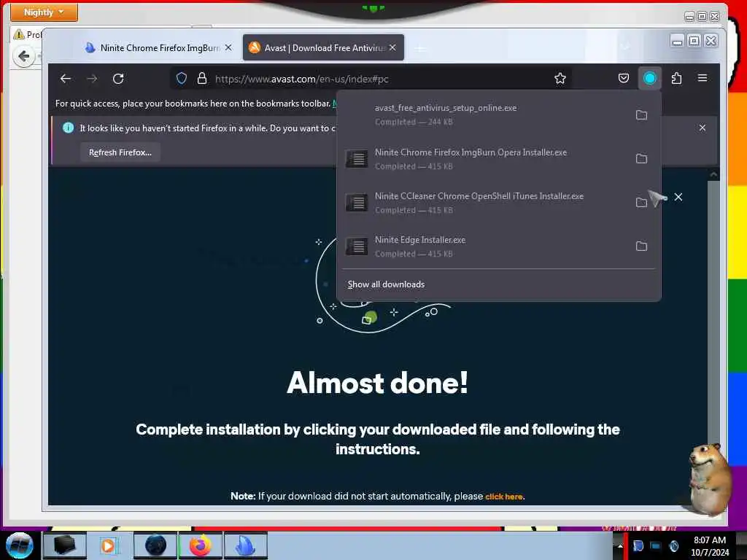The image size is (747, 560).
Task: Open Save to Pocket button
Action: tap(623, 78)
